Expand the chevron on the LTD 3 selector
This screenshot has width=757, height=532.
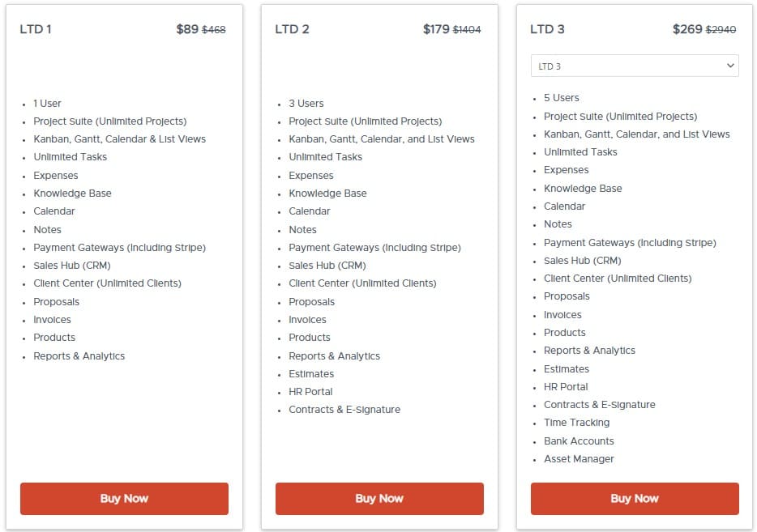(x=730, y=65)
